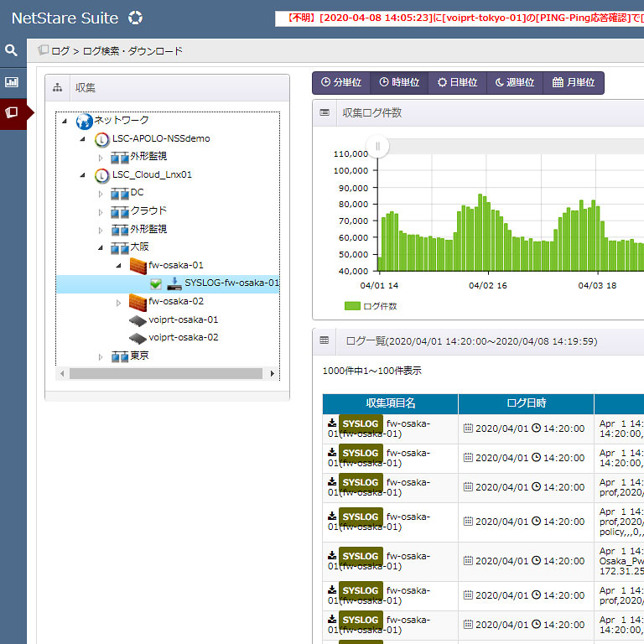Collapse the 大阪 group node
644x644 pixels.
(101, 247)
